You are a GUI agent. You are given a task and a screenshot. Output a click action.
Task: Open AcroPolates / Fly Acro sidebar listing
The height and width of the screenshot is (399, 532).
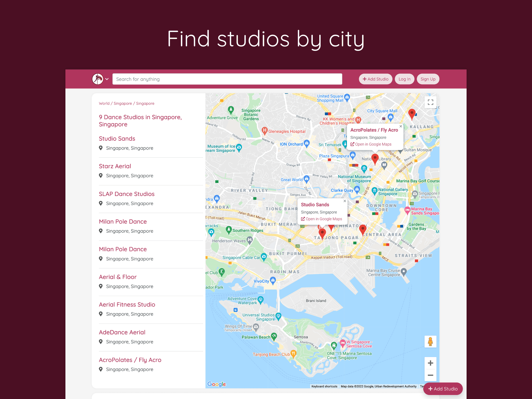pyautogui.click(x=130, y=360)
